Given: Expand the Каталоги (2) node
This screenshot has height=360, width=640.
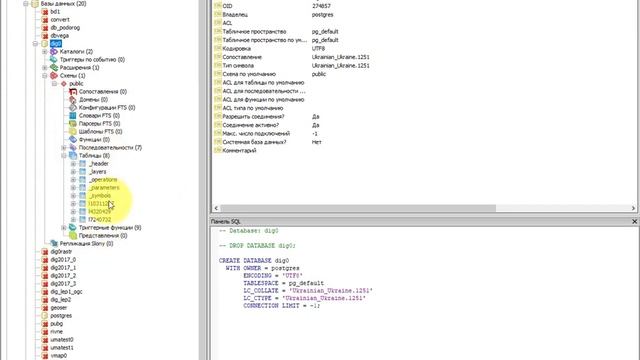Looking at the screenshot, I should click(x=45, y=52).
